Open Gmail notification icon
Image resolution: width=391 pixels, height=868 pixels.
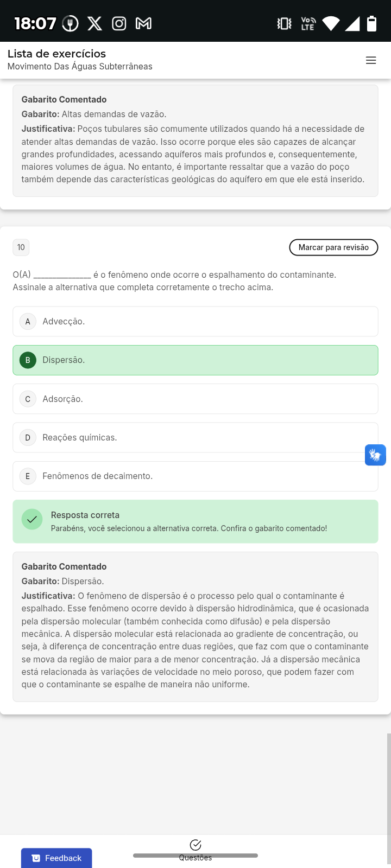coord(143,23)
